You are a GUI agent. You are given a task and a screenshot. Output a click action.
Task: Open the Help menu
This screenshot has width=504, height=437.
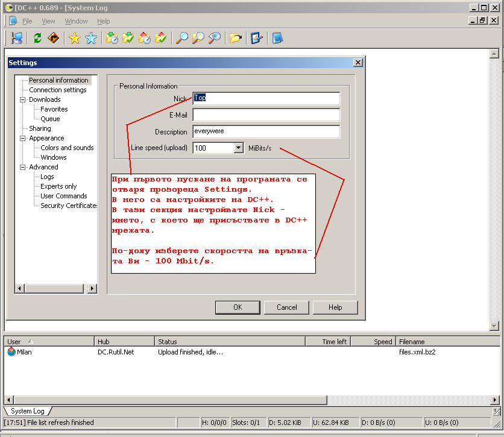click(104, 21)
